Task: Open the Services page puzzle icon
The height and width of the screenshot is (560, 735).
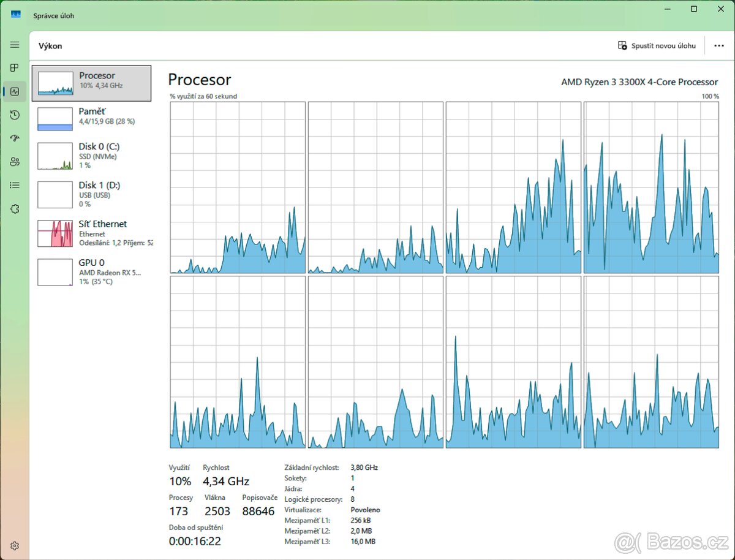Action: click(15, 209)
